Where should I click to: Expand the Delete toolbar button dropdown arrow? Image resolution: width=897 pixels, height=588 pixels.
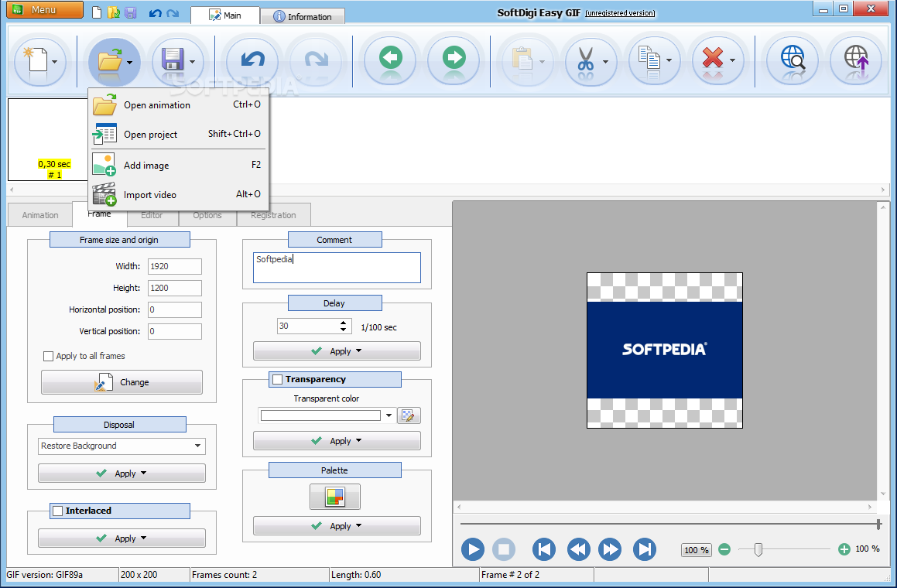click(x=732, y=60)
